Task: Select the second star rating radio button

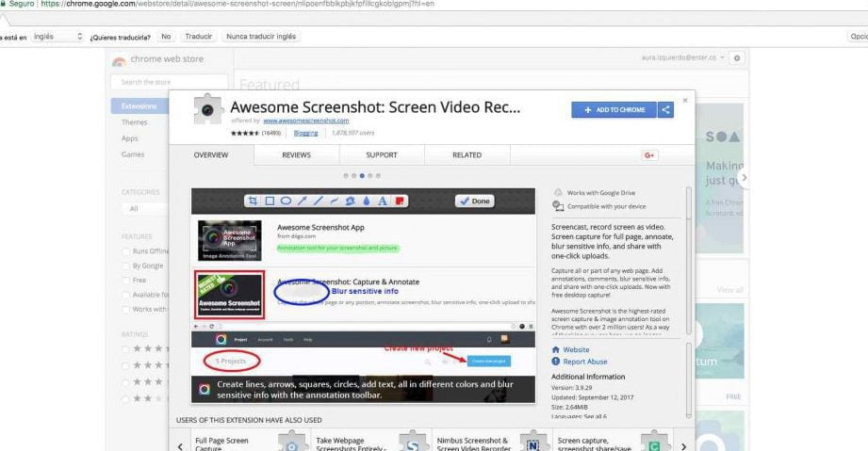Action: pos(125,365)
